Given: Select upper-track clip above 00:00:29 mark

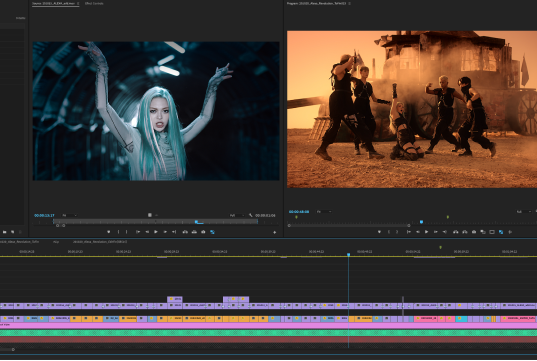Looking at the screenshot, I should pyautogui.click(x=175, y=299).
